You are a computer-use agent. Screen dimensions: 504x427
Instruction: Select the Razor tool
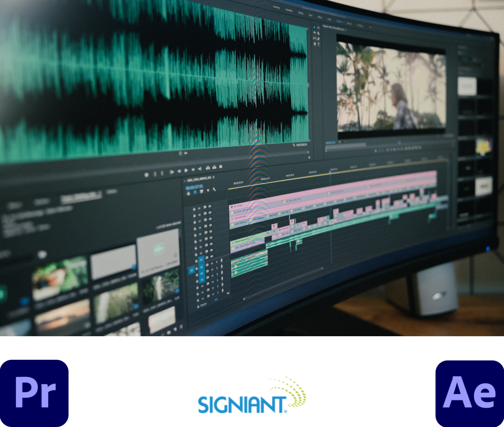pos(318,33)
